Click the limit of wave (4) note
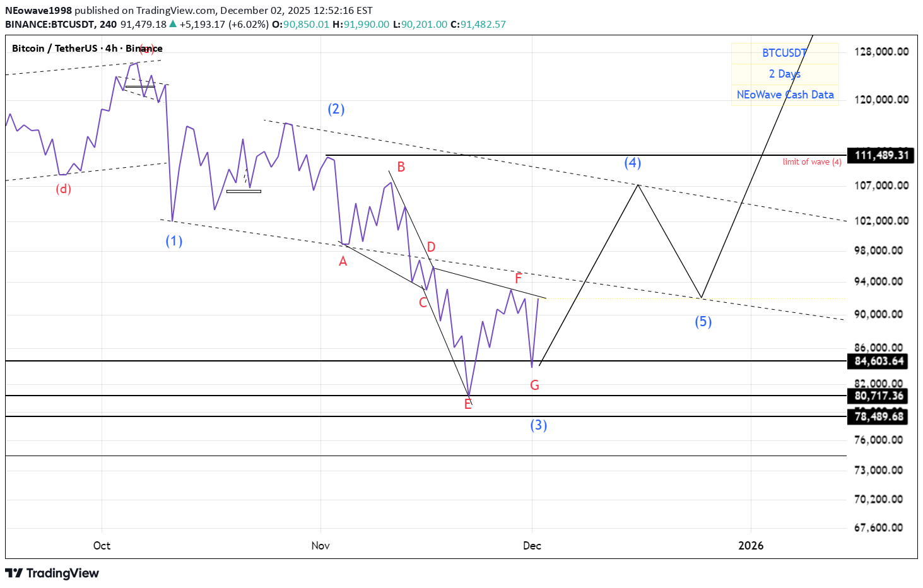This screenshot has height=588, width=923. [x=812, y=162]
